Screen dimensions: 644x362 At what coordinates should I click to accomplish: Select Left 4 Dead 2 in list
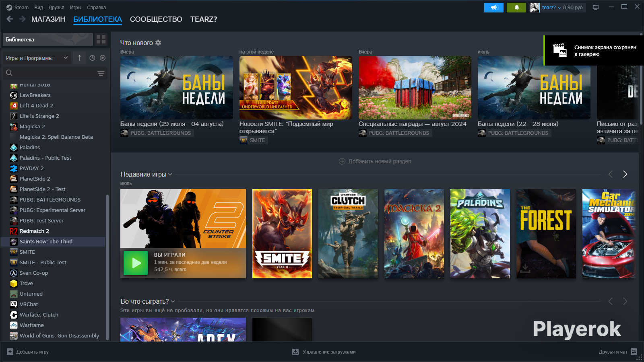pos(53,106)
